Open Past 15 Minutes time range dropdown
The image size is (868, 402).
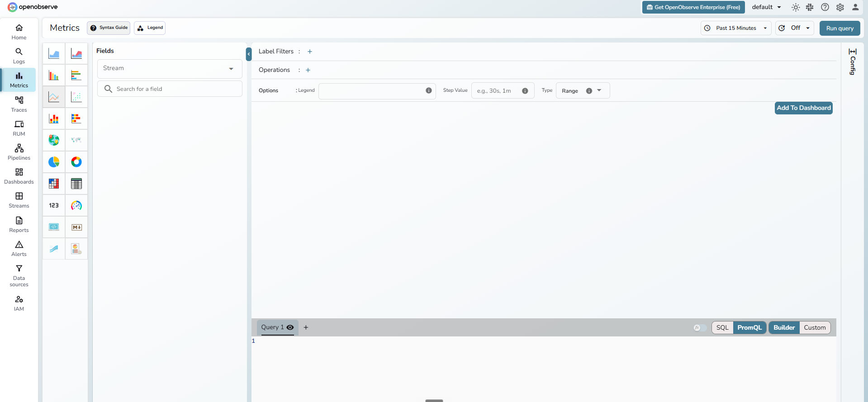pos(736,28)
